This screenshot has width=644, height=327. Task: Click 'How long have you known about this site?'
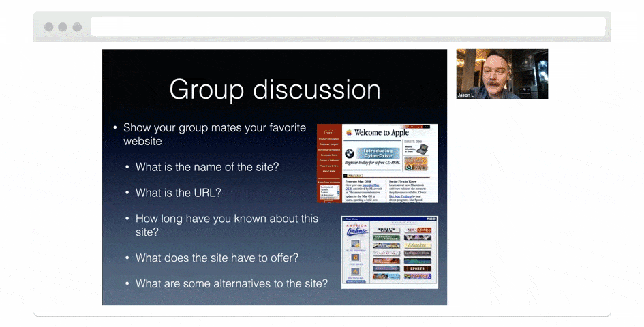pos(227,225)
